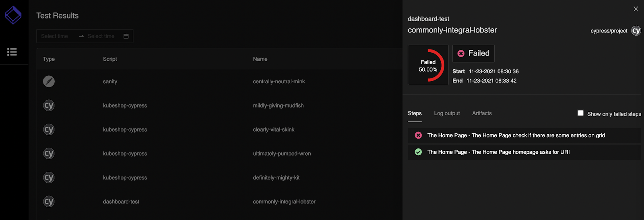Click the Testkube diamond logo
The height and width of the screenshot is (220, 644).
pyautogui.click(x=13, y=15)
